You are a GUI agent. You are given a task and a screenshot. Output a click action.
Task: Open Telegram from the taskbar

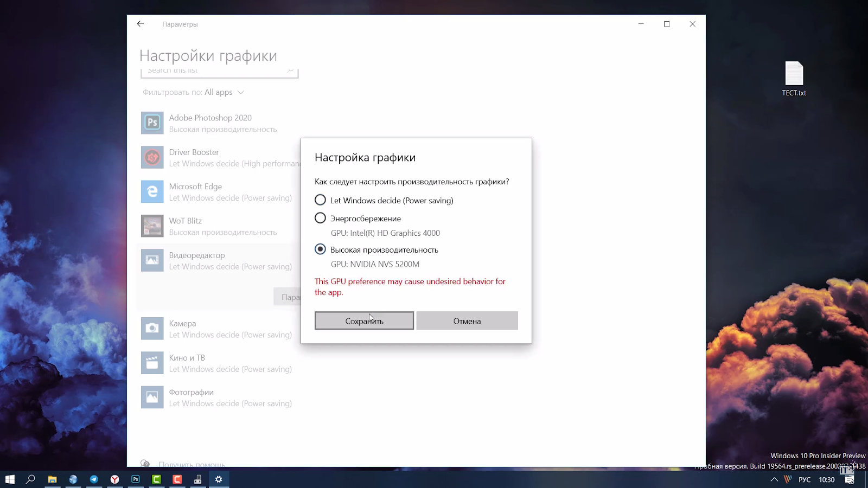point(94,479)
